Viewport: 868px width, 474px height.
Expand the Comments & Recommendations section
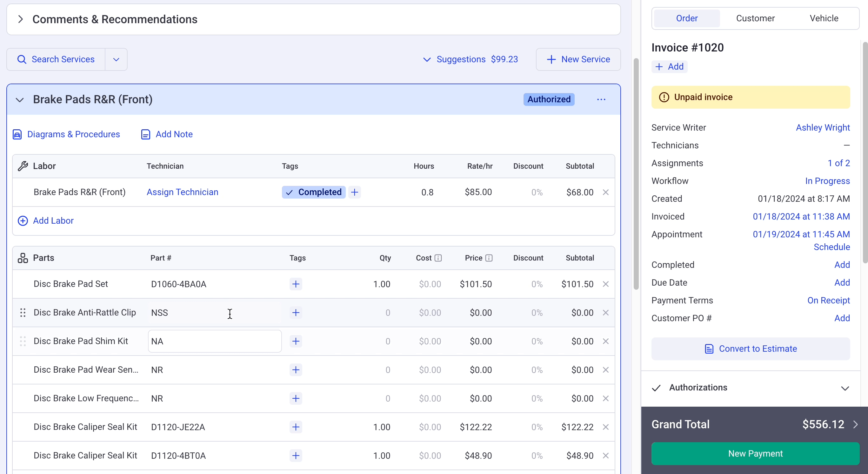(x=21, y=19)
